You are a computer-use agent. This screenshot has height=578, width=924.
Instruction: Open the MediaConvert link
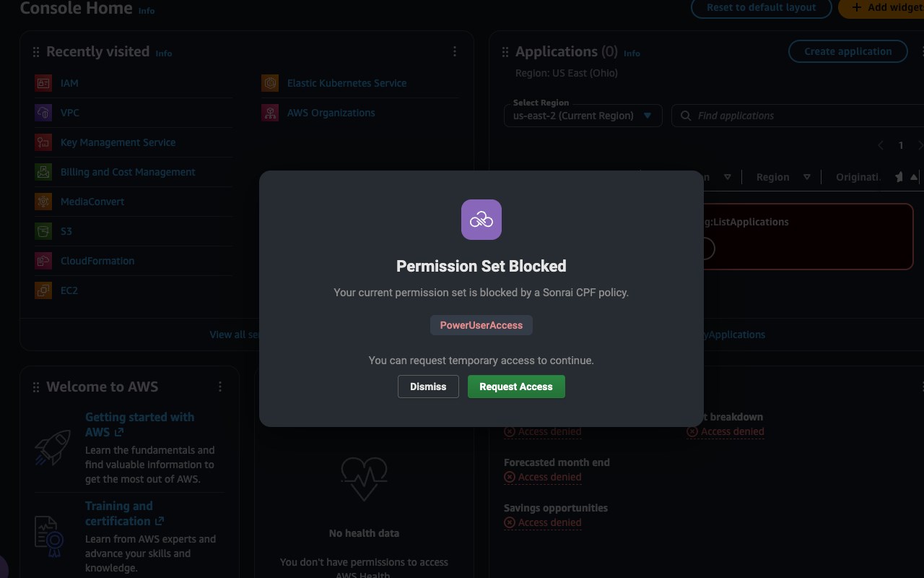92,202
